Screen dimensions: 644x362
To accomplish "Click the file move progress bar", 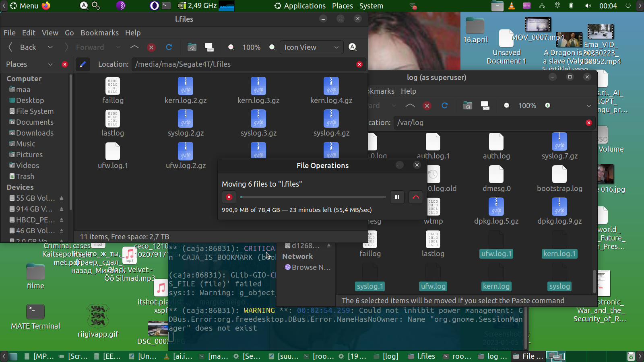I will point(313,197).
